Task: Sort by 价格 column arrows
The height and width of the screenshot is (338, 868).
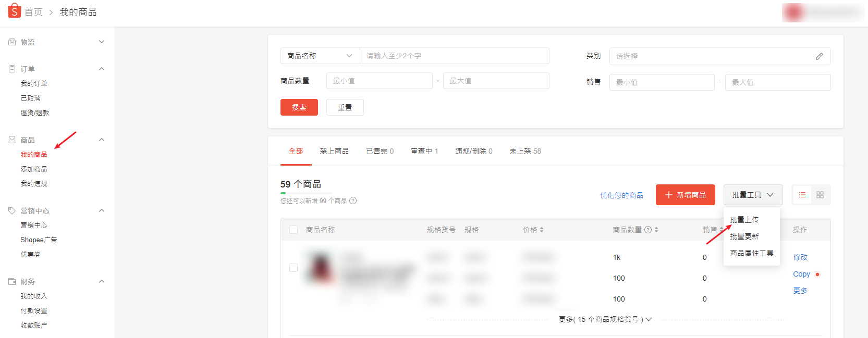Action: (542, 230)
